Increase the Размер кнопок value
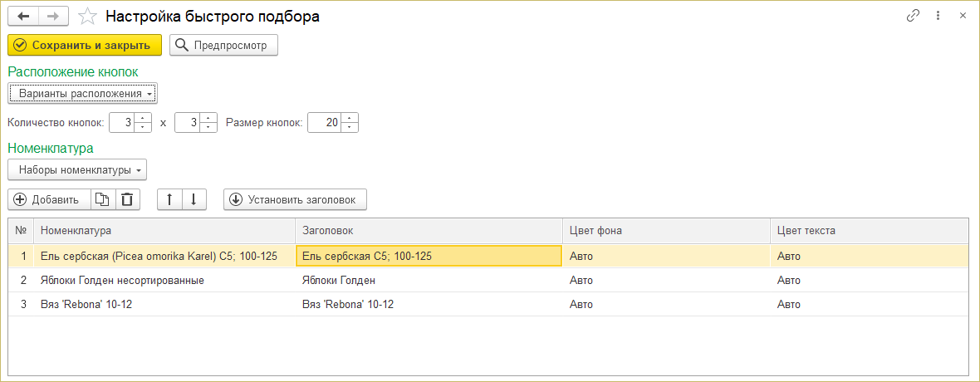 [x=350, y=118]
